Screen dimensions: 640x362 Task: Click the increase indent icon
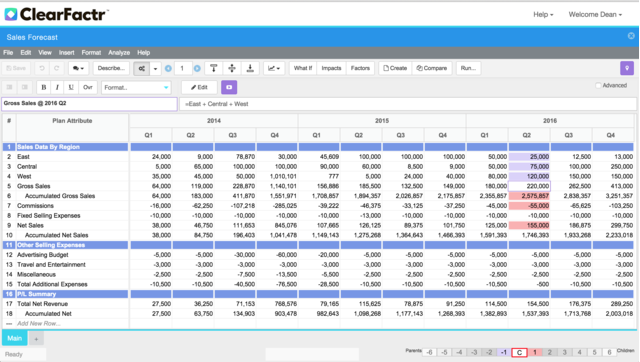pos(24,87)
